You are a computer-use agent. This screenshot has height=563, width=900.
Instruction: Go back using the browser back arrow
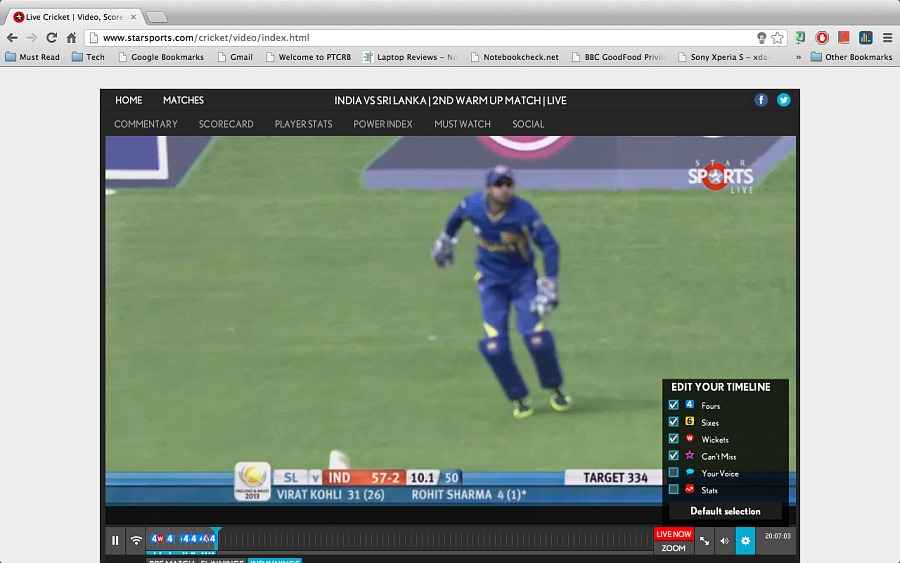12,38
